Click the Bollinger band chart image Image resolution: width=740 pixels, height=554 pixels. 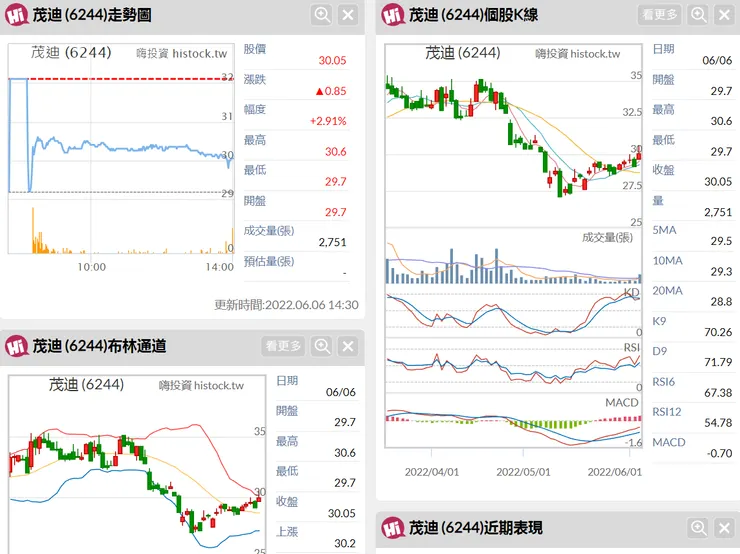click(135, 470)
